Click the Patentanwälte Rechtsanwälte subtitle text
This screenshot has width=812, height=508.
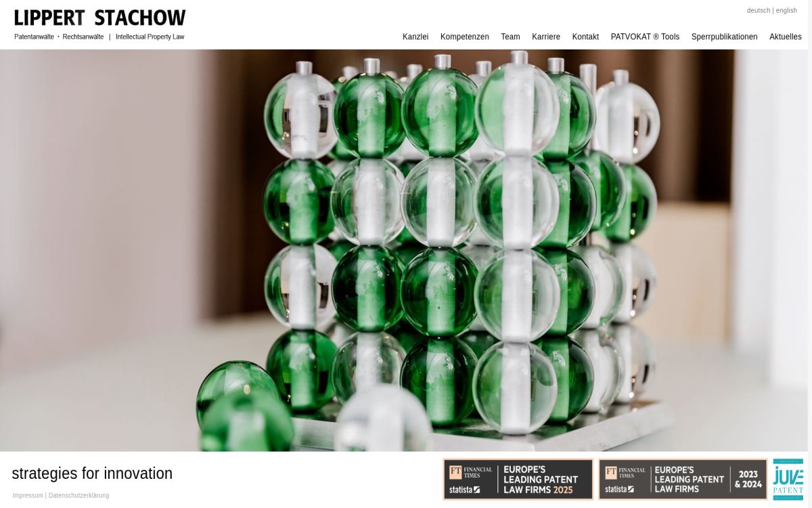tap(59, 37)
